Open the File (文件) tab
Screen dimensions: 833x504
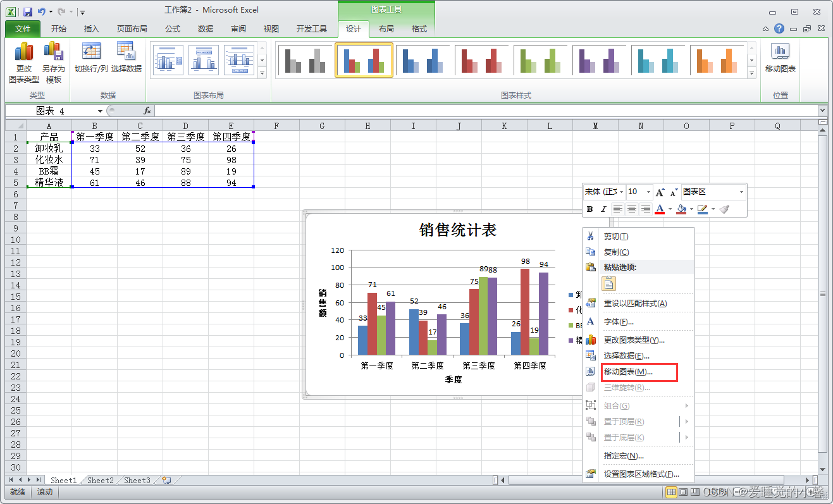tap(23, 28)
